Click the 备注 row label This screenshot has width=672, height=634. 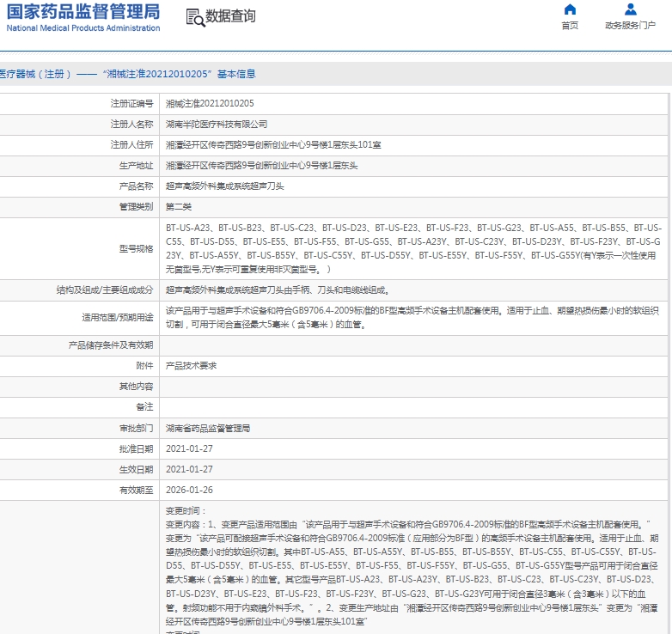click(x=144, y=407)
